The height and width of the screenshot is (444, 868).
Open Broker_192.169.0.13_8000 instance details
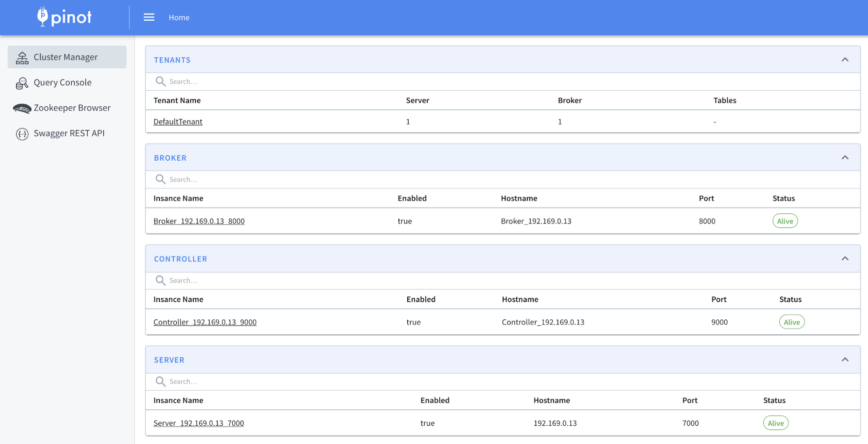pyautogui.click(x=199, y=221)
